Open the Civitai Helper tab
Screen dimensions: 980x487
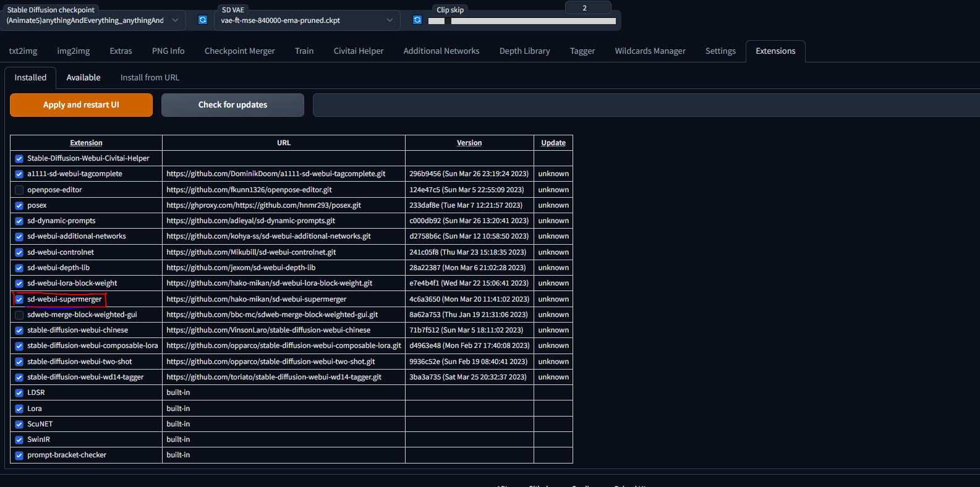[x=359, y=51]
